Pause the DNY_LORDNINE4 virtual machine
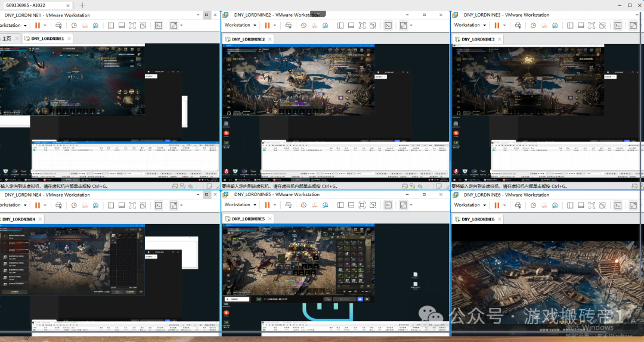 click(x=38, y=206)
